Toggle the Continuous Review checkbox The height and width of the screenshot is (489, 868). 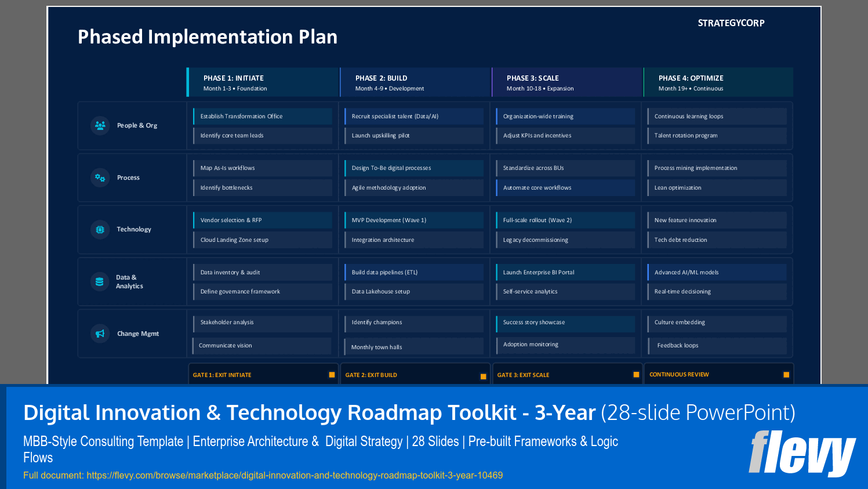tap(786, 374)
